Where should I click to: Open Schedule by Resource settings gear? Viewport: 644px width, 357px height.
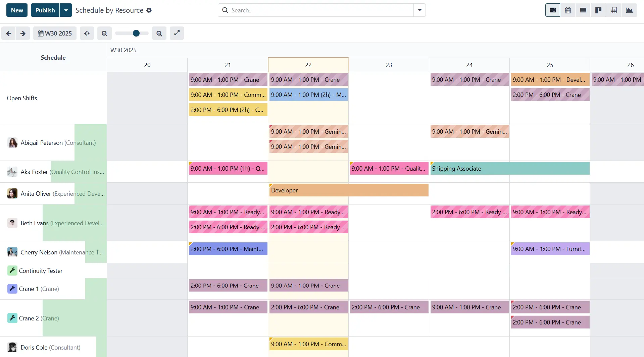[149, 10]
